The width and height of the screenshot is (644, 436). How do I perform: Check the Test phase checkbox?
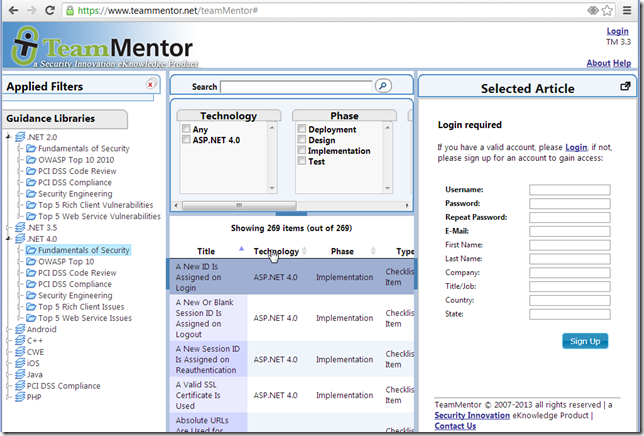pyautogui.click(x=302, y=161)
